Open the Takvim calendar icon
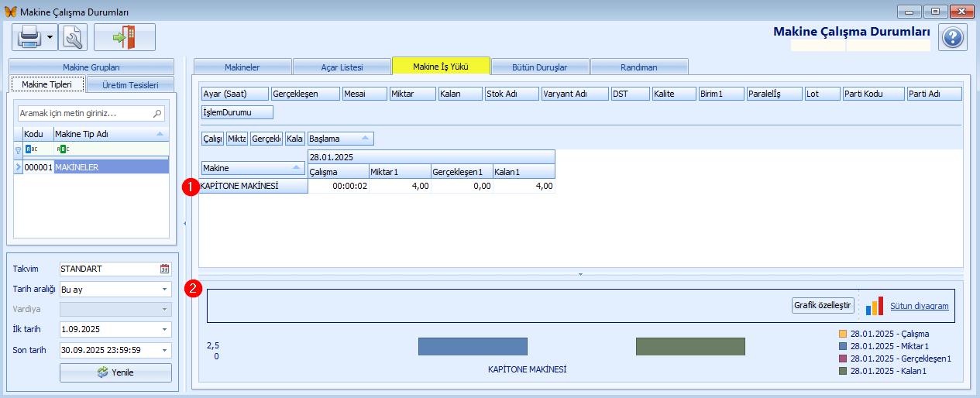 click(164, 269)
